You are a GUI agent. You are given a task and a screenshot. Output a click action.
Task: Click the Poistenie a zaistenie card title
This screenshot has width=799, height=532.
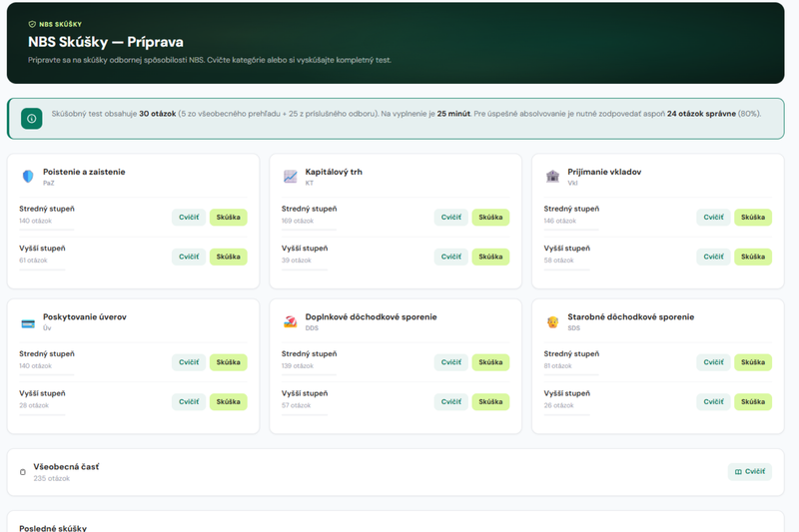tap(84, 172)
